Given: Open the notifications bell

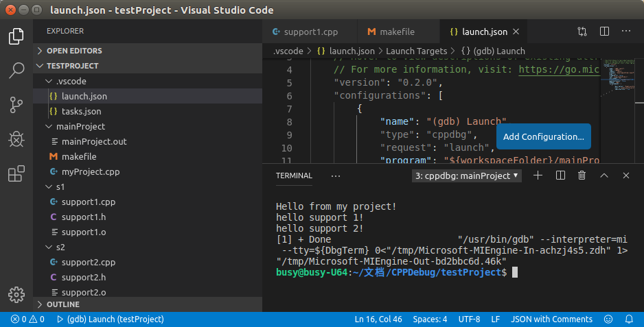Looking at the screenshot, I should (629, 319).
